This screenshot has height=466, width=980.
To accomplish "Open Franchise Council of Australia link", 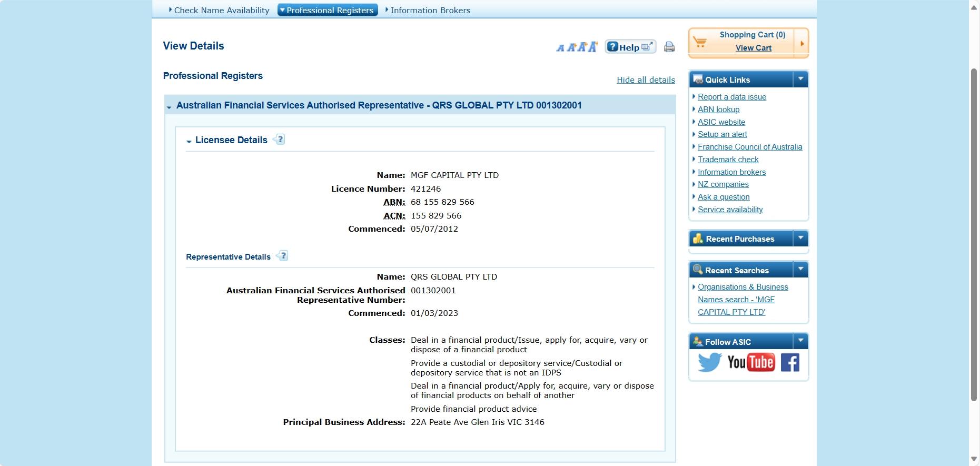I will click(x=750, y=147).
